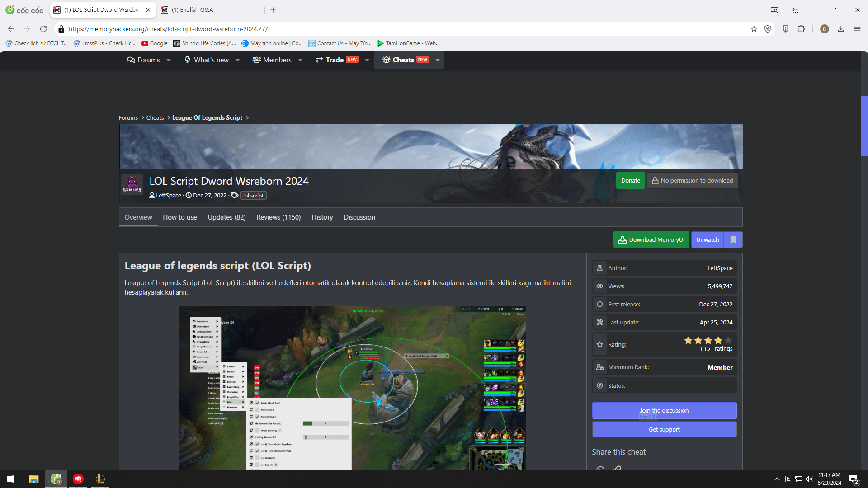Open the Shindo Life Codes bookmark
Viewport: 868px width, 488px height.
pos(204,43)
